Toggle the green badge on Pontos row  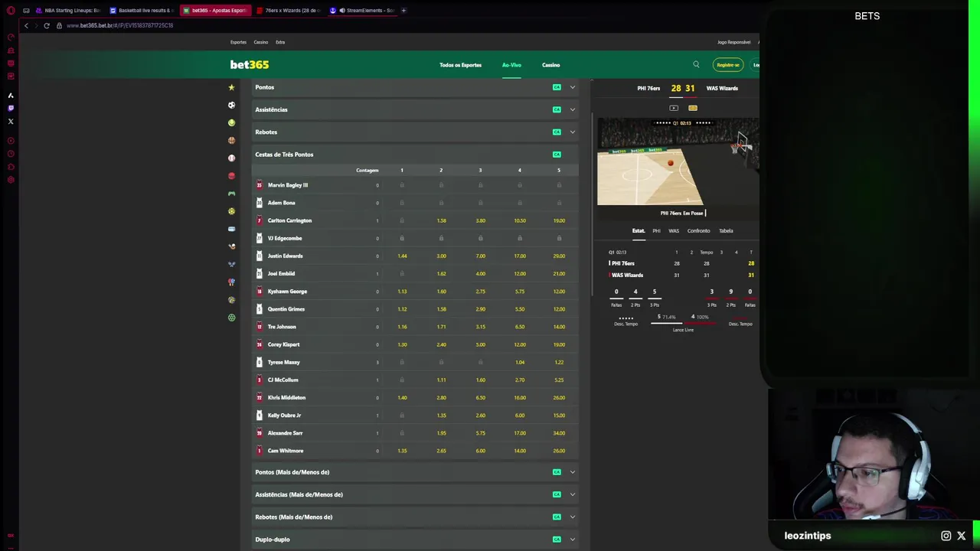pos(557,87)
